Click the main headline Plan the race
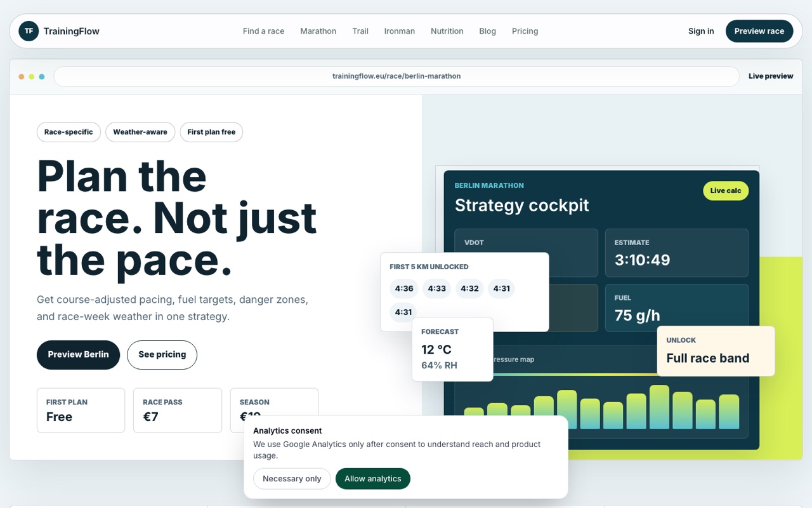 coord(176,218)
